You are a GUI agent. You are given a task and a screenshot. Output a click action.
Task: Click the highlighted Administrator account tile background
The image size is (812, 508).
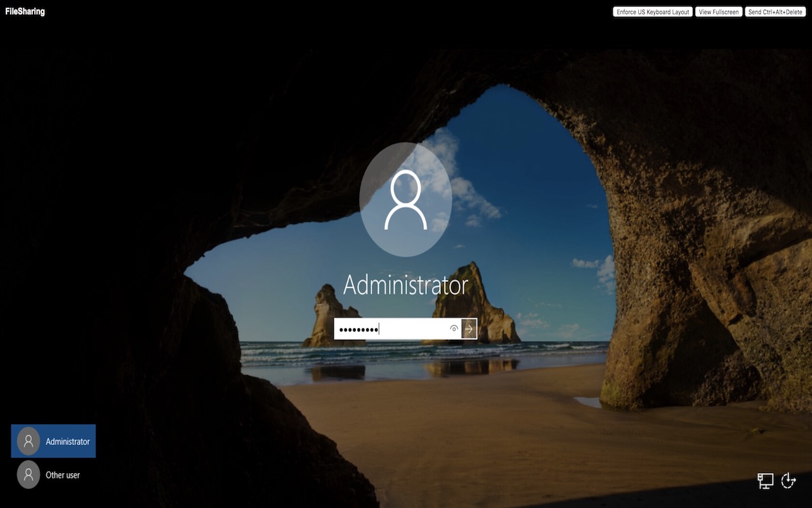[x=53, y=441]
